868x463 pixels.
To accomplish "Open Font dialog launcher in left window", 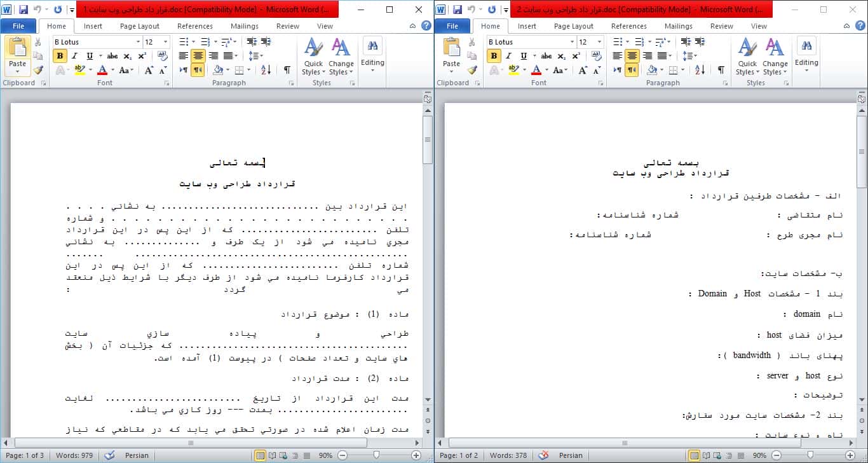I will coord(167,83).
